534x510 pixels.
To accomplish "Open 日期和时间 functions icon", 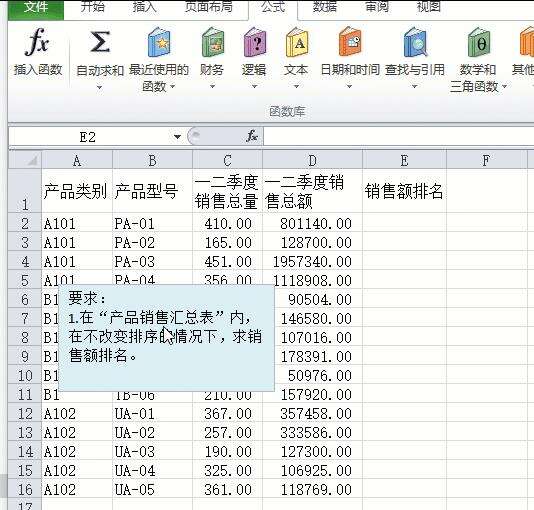I will click(350, 42).
